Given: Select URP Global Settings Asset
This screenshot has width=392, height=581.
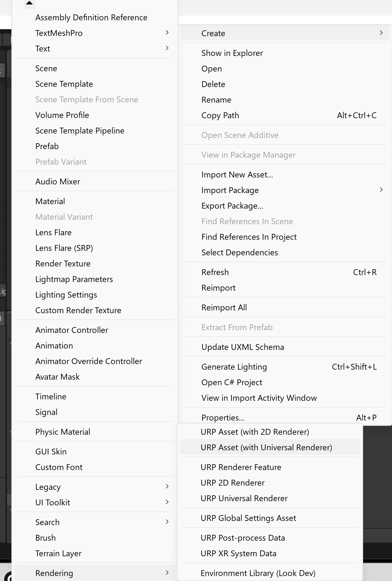Looking at the screenshot, I should 248,518.
